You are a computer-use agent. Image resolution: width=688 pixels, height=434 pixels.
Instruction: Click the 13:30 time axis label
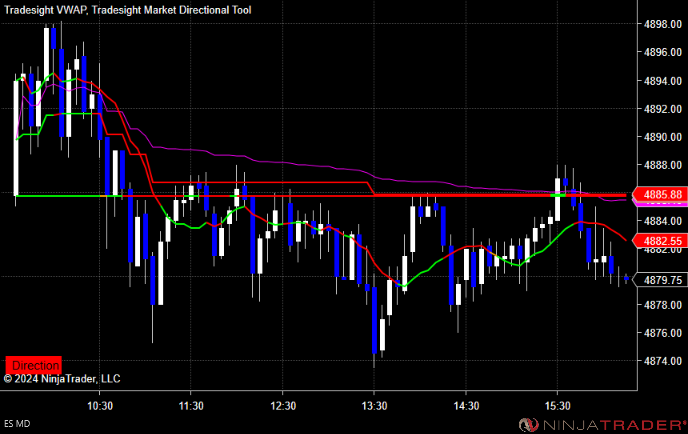click(x=374, y=406)
